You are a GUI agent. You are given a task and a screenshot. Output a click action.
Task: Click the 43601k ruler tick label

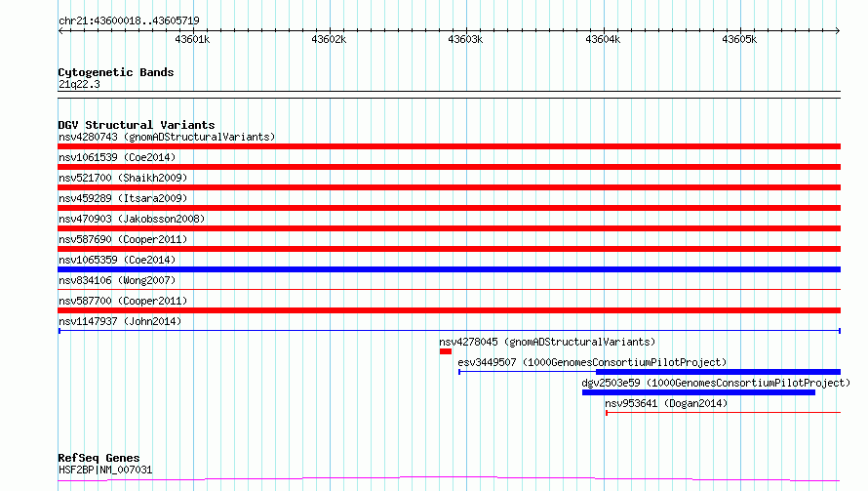(x=192, y=39)
